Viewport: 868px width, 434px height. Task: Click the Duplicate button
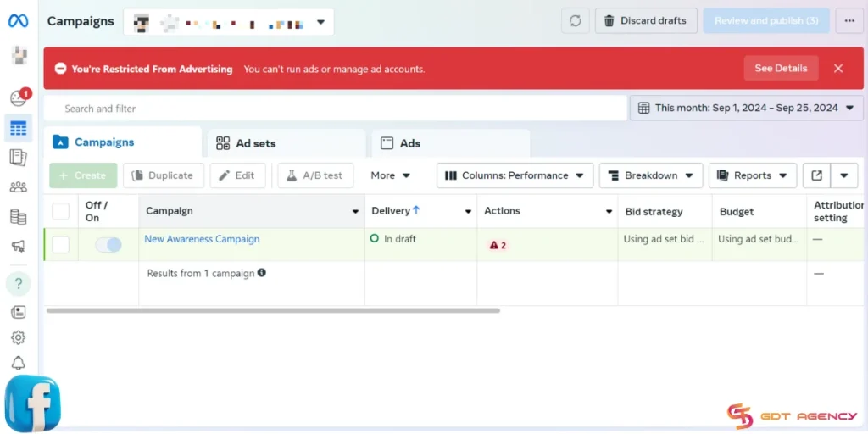click(164, 175)
